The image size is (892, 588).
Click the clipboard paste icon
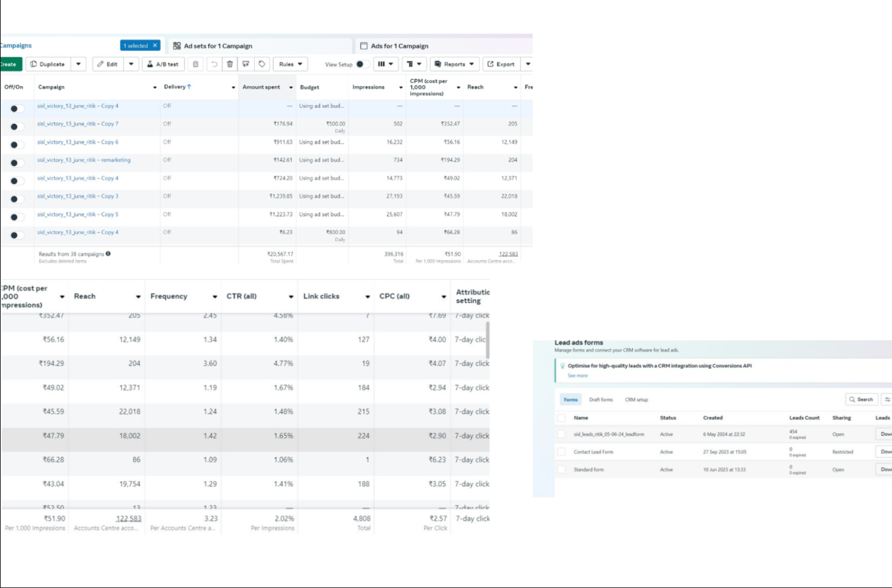[x=196, y=64]
